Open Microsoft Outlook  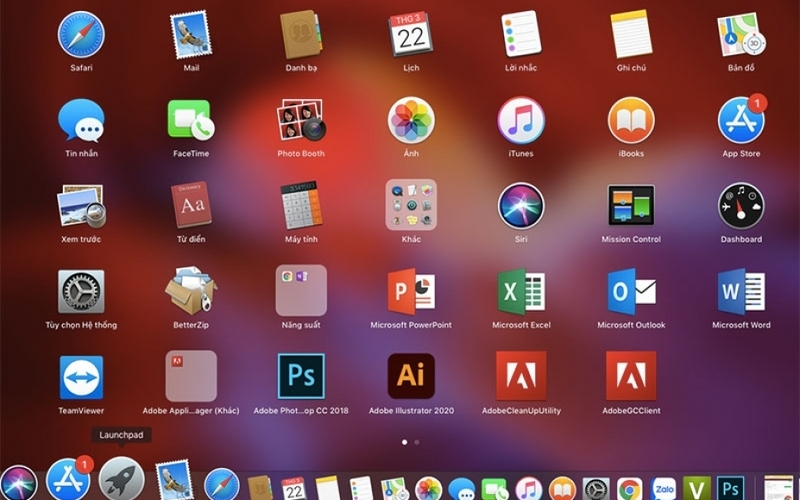tap(631, 291)
